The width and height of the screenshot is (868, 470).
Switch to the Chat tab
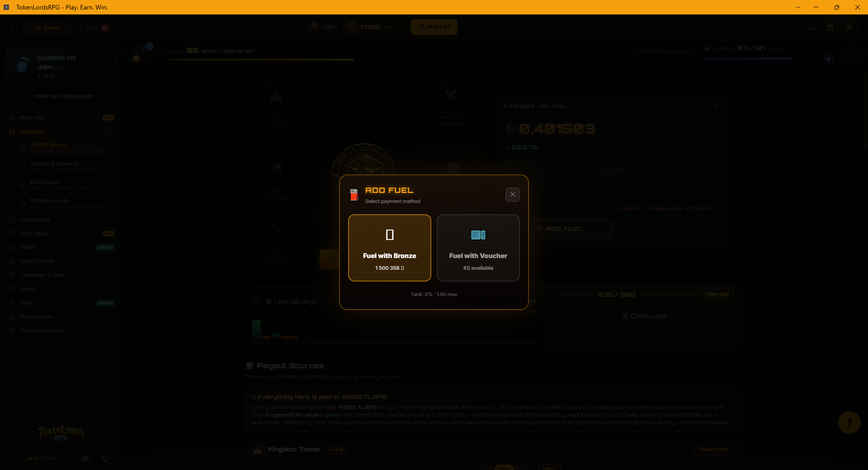pyautogui.click(x=93, y=28)
